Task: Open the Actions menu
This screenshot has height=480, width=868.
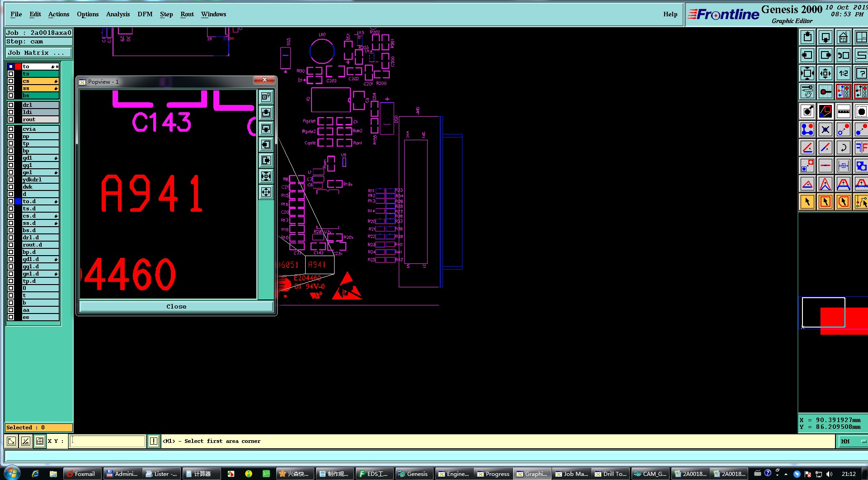Action: 59,14
